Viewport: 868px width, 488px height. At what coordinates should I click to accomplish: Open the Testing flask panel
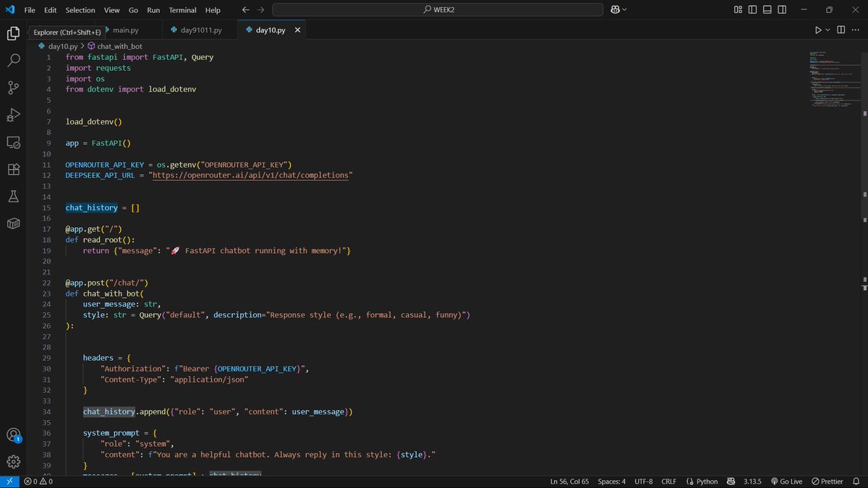coord(13,197)
